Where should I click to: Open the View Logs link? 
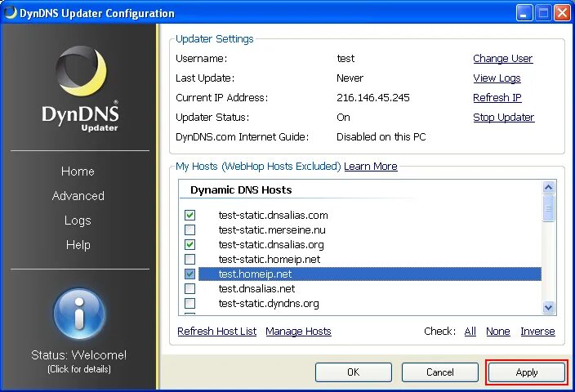pos(497,78)
